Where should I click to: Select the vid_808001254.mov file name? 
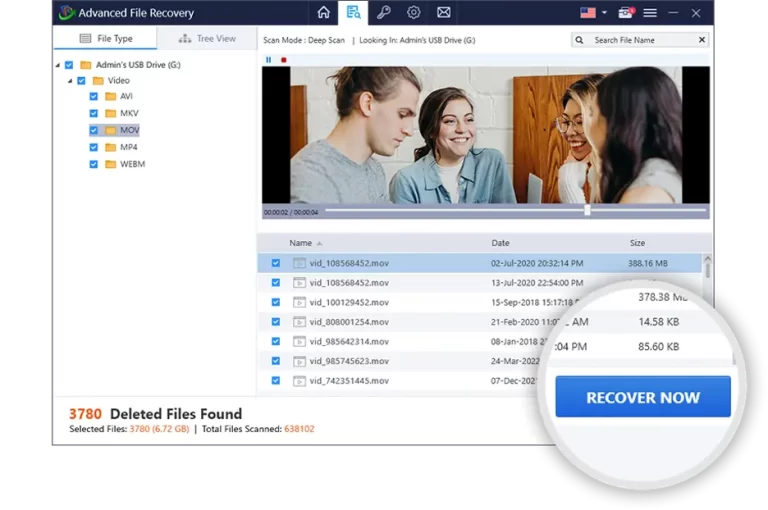349,322
